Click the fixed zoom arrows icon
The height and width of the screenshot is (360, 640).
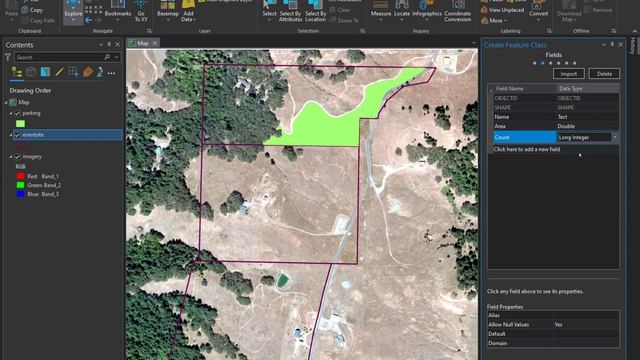93,9
